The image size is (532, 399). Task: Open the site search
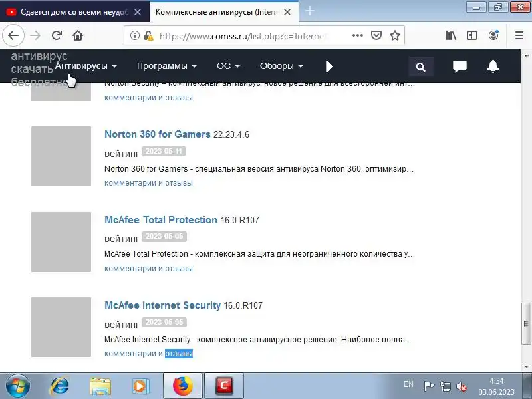(x=420, y=67)
